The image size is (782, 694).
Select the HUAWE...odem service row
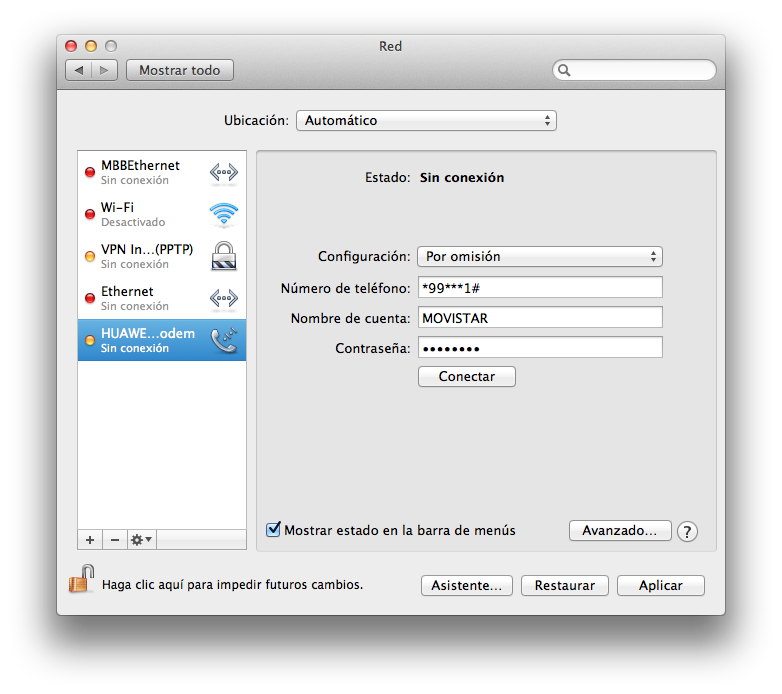pos(162,340)
